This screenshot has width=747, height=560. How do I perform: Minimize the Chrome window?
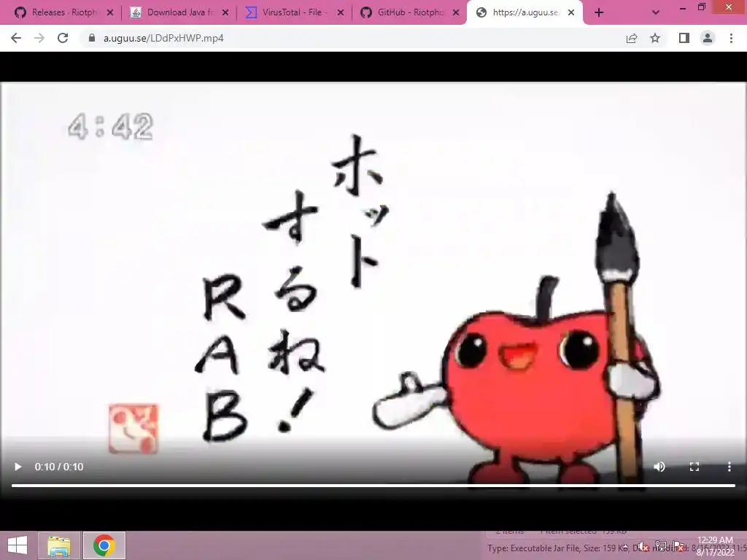tap(683, 7)
